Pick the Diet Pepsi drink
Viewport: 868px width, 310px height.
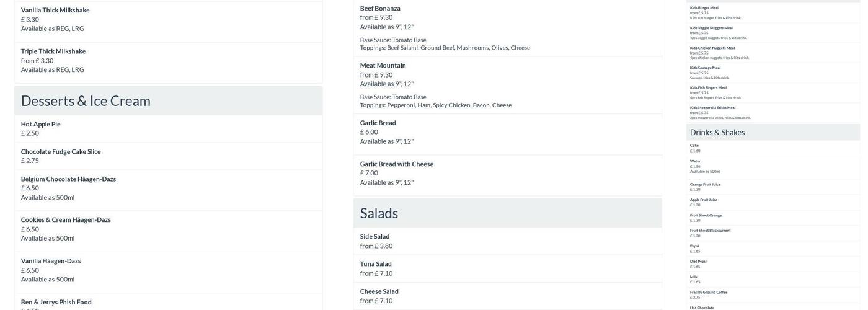(x=698, y=262)
